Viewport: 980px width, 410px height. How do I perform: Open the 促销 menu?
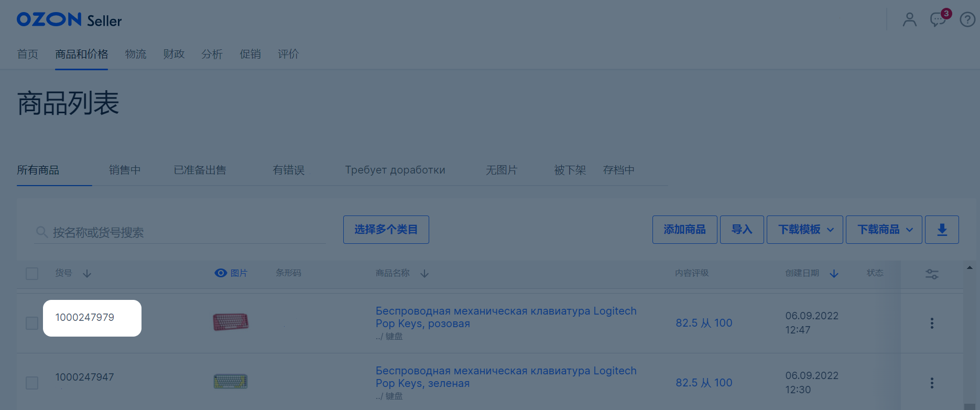tap(251, 54)
